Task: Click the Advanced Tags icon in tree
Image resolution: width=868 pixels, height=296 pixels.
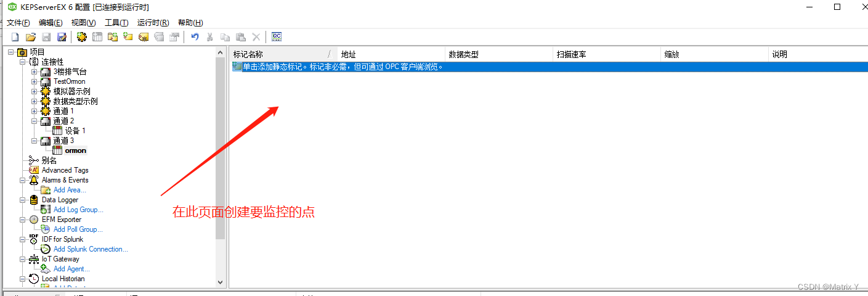Action: [34, 170]
